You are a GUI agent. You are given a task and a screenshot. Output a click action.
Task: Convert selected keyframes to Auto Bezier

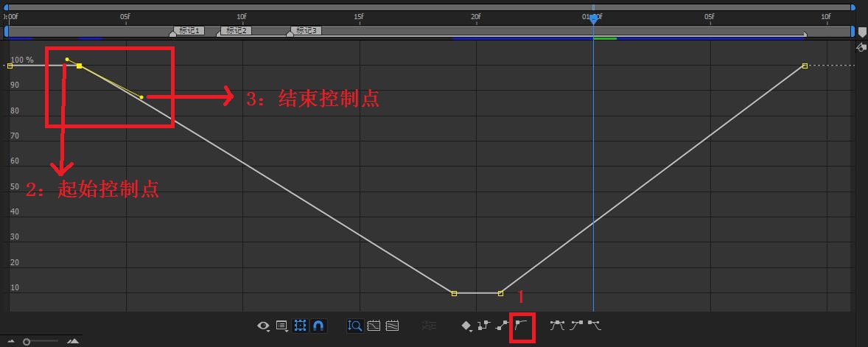(522, 326)
